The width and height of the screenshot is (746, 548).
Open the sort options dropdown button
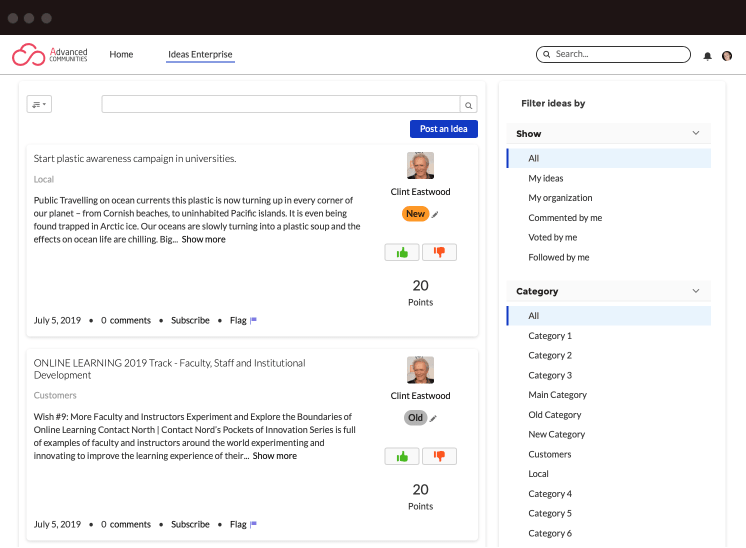point(39,104)
